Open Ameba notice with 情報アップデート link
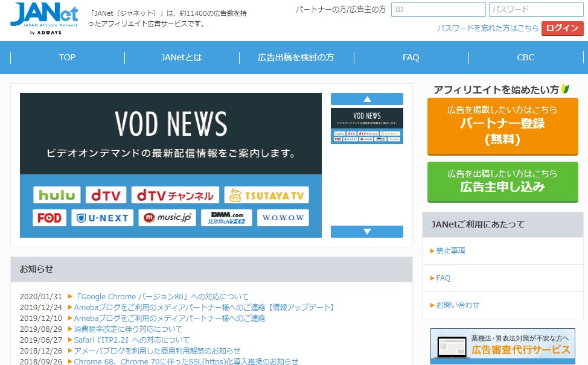Screen dimensions: 588x365 tap(205, 307)
